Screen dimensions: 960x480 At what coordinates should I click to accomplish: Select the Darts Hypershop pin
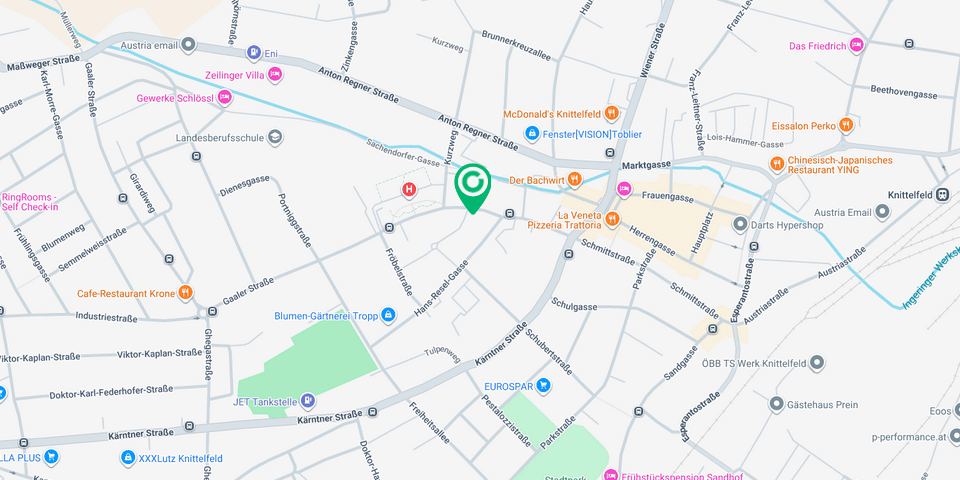[741, 224]
